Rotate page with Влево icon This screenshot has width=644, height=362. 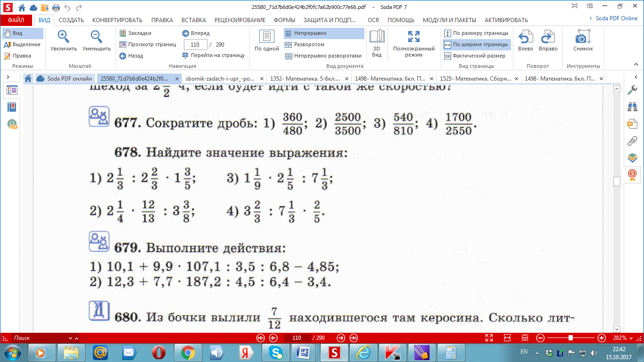(x=526, y=37)
